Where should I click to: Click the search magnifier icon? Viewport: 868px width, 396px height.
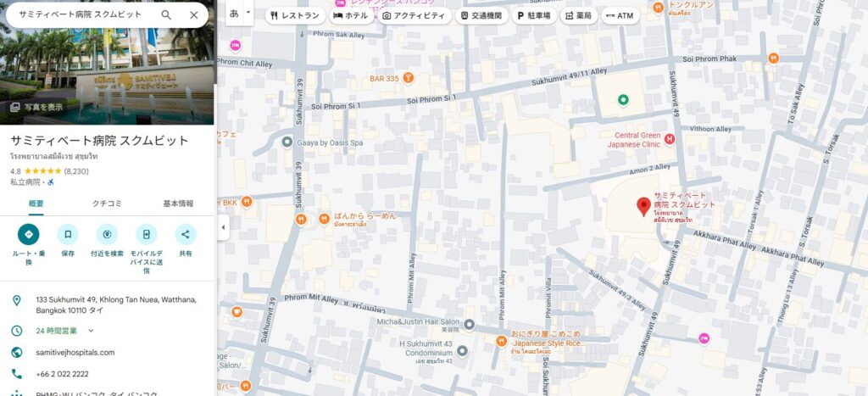[166, 15]
